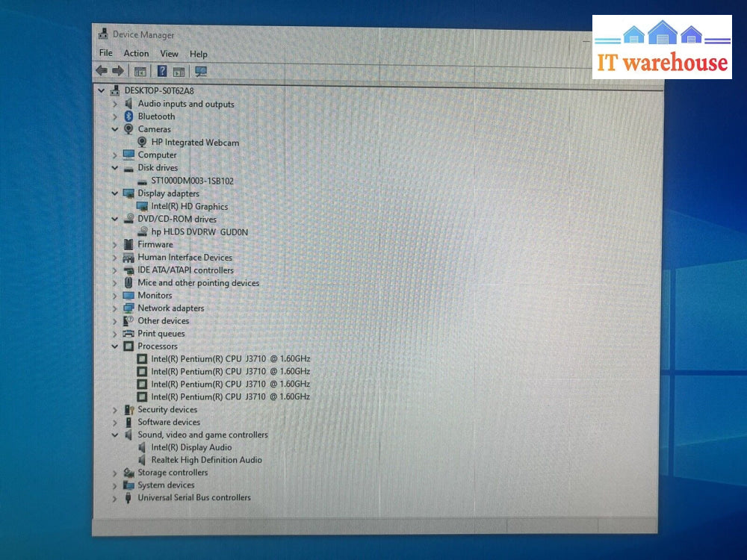
Task: Expand the Universal Serial Bus controllers node
Action: (115, 498)
